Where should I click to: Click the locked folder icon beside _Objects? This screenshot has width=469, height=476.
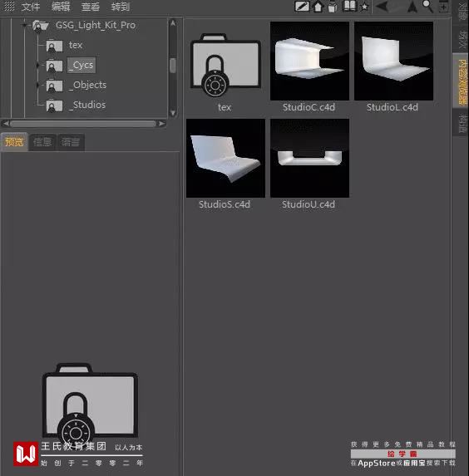pyautogui.click(x=54, y=86)
